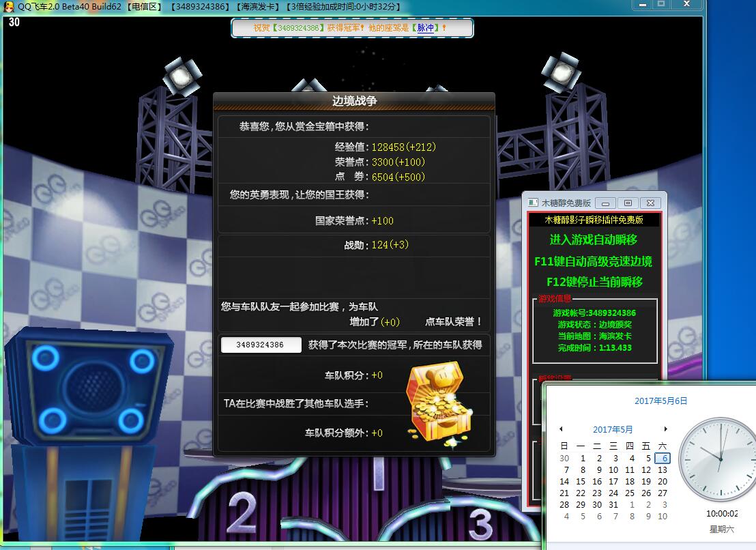Click the QQ Speed game title bar icon
This screenshot has width=756, height=550.
pyautogui.click(x=9, y=7)
